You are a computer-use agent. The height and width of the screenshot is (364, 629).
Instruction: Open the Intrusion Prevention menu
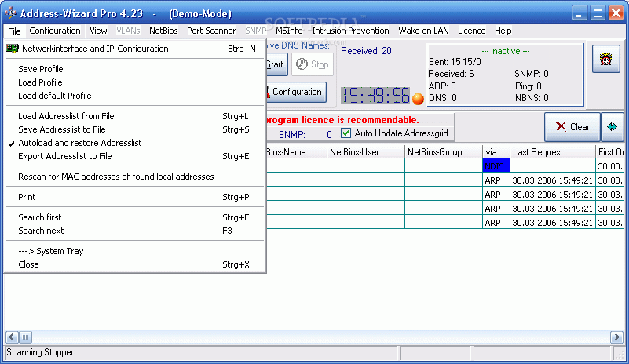pos(350,31)
